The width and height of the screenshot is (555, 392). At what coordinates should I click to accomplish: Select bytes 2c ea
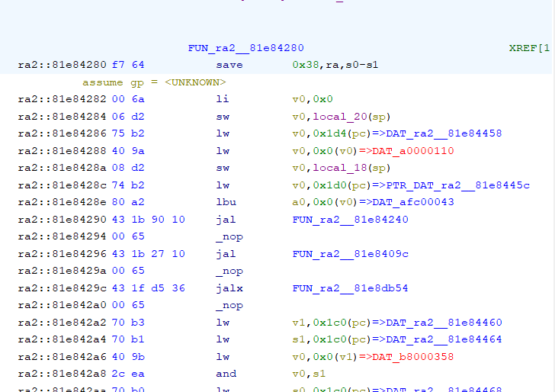pos(128,374)
